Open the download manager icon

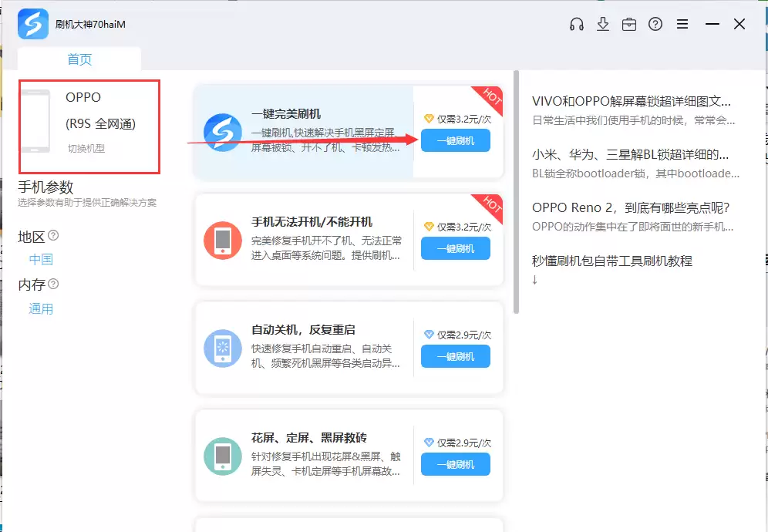pos(603,24)
